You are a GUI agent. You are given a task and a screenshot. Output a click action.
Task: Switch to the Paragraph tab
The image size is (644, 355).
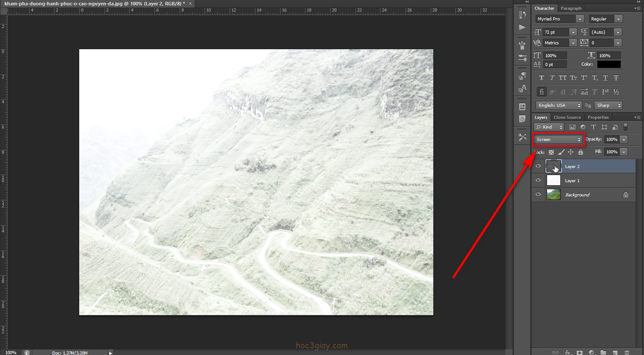click(x=571, y=8)
